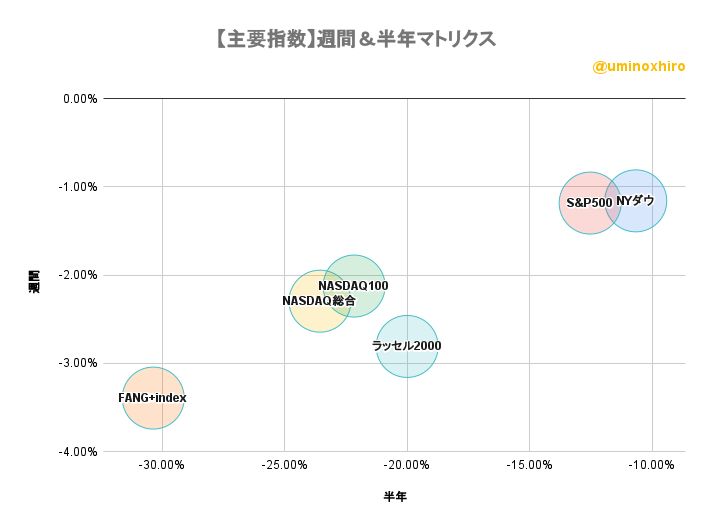The image size is (712, 530).
Task: Click the -1.00% y-axis label
Action: coord(78,187)
